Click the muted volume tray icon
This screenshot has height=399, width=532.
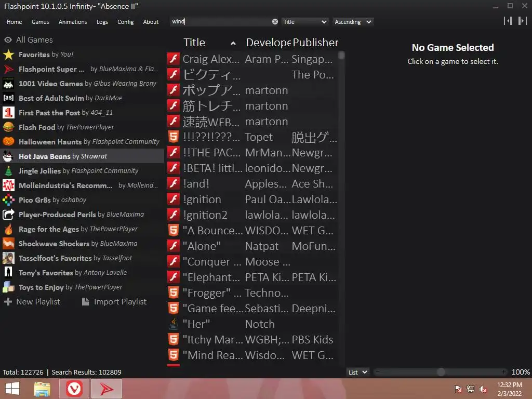pos(483,389)
